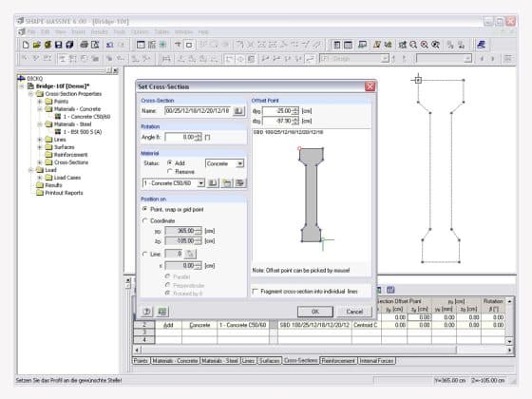The image size is (532, 399).
Task: Click the Print preview toolbar icon
Action: (95, 45)
